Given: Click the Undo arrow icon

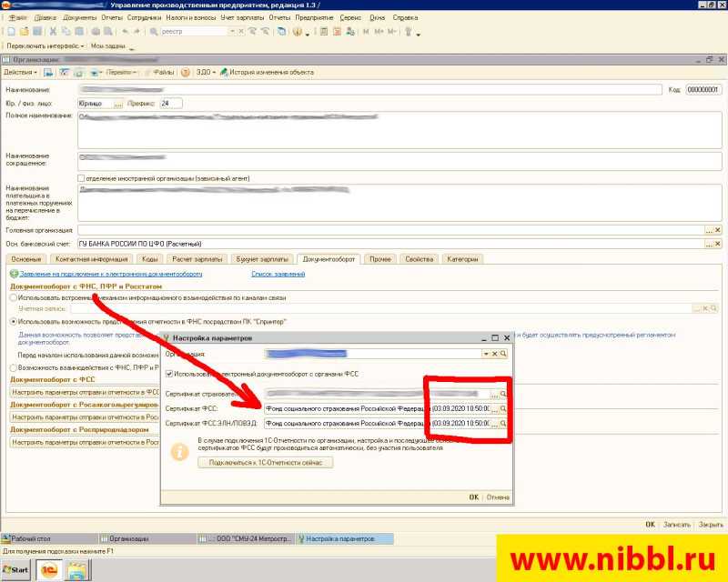Looking at the screenshot, I should click(126, 32).
